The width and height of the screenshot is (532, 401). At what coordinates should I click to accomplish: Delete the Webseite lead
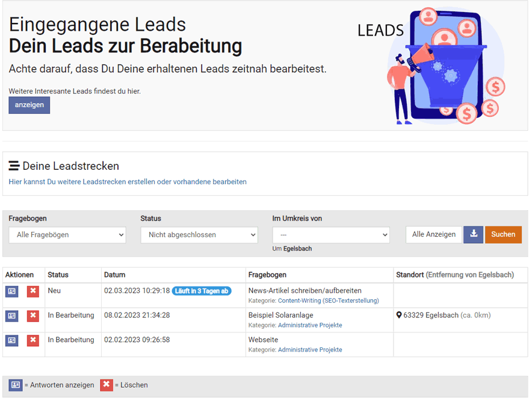(33, 340)
